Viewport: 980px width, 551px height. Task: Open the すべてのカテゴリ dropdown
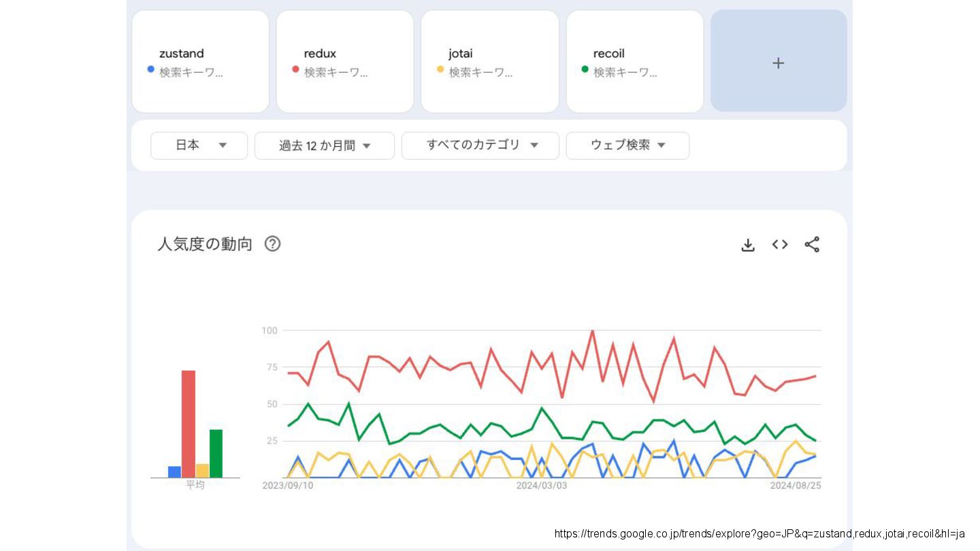point(480,146)
